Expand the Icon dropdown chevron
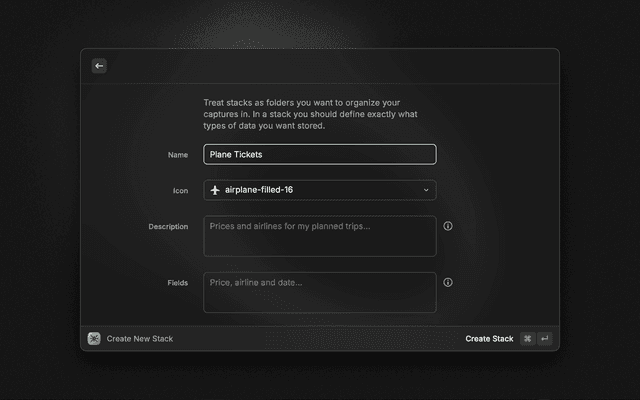This screenshot has width=640, height=400. click(426, 190)
